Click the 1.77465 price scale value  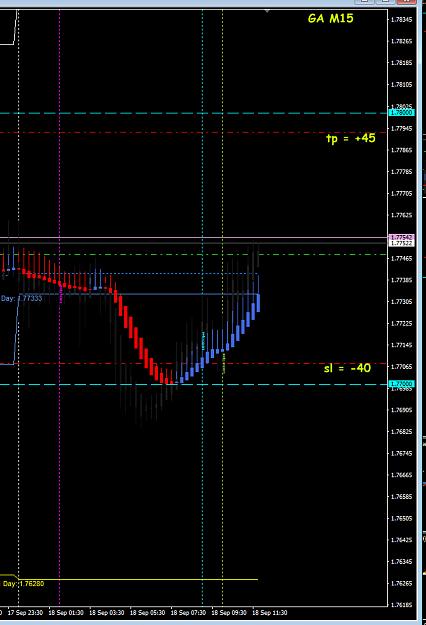tap(402, 258)
